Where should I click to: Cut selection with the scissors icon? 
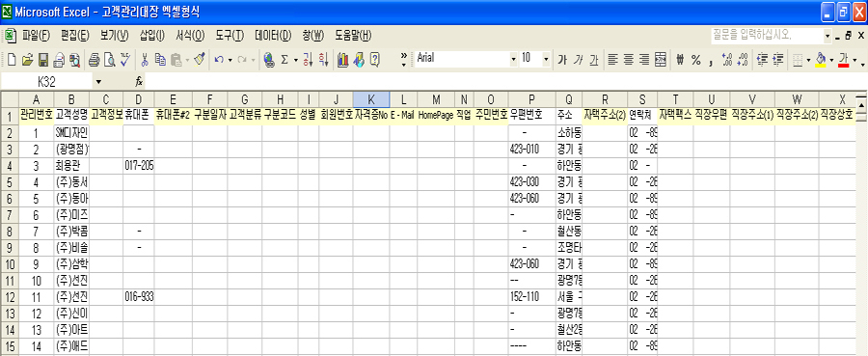click(x=145, y=59)
